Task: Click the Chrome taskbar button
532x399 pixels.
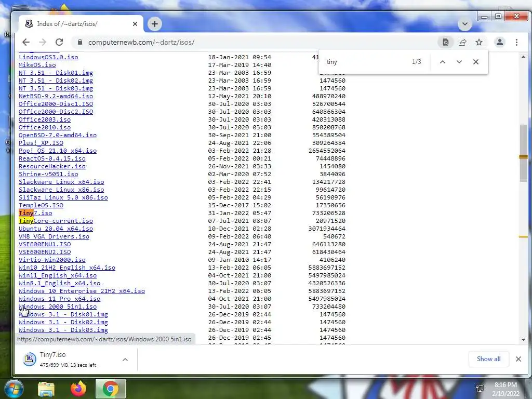Action: (x=111, y=389)
